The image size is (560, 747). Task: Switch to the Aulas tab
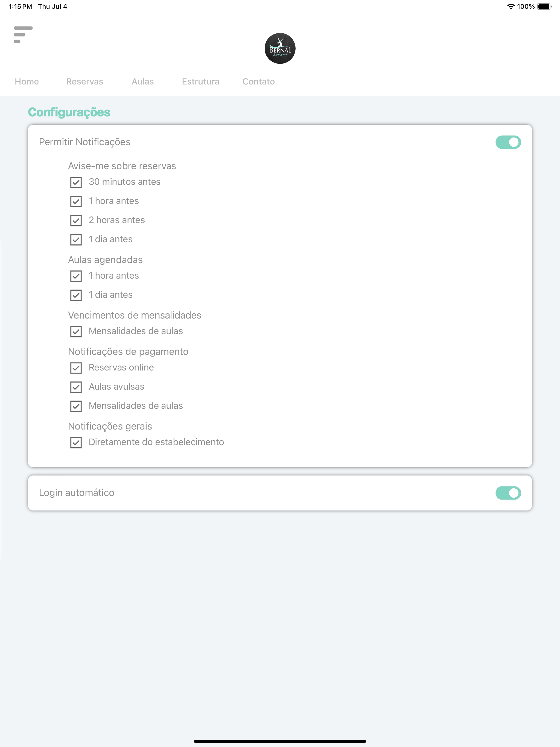[x=142, y=81]
